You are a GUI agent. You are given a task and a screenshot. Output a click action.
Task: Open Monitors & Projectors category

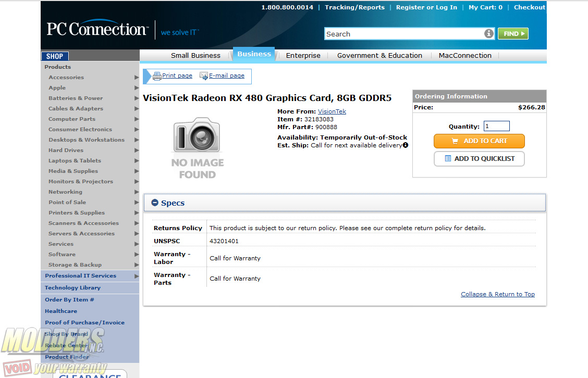tap(81, 182)
